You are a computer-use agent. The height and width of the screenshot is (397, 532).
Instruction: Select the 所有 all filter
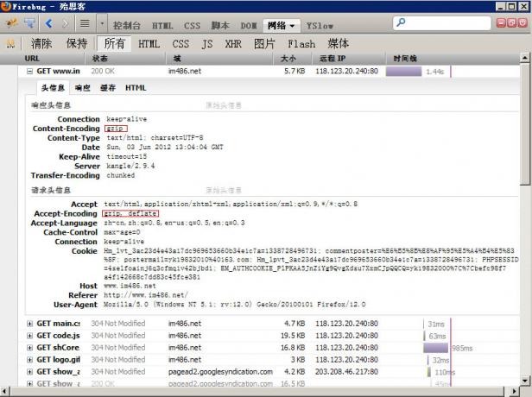coord(114,43)
